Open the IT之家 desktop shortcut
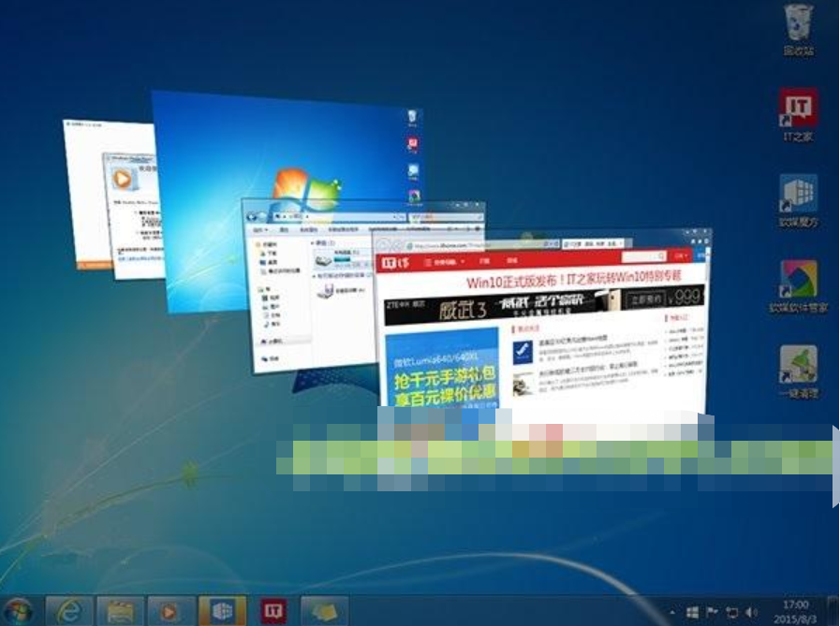The height and width of the screenshot is (626, 840). [798, 114]
